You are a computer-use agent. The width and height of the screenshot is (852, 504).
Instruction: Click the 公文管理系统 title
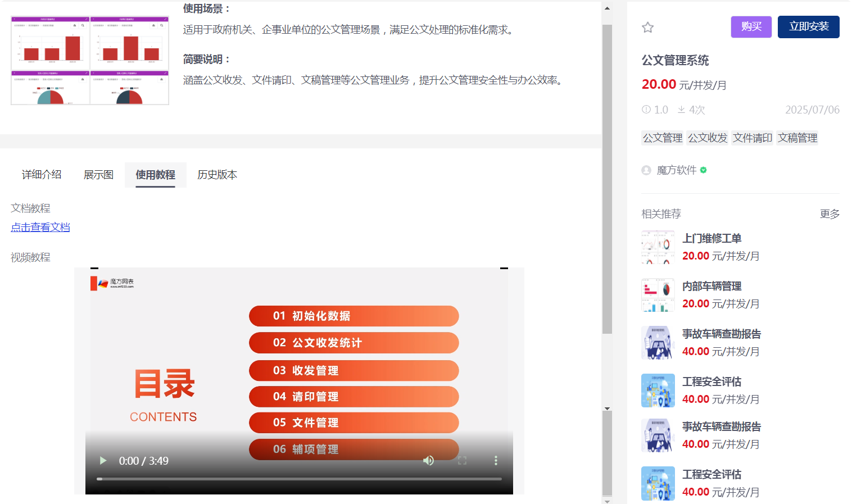pos(675,60)
